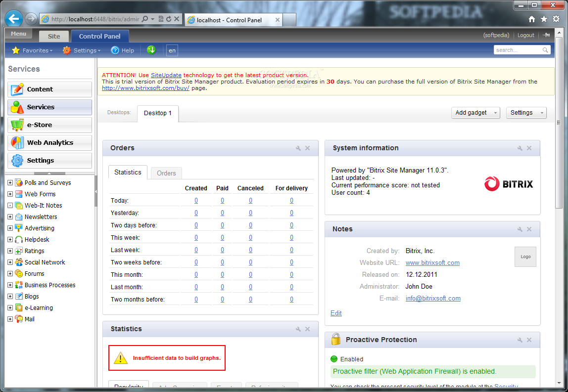Image resolution: width=568 pixels, height=392 pixels.
Task: Click the Logout link
Action: [x=525, y=35]
